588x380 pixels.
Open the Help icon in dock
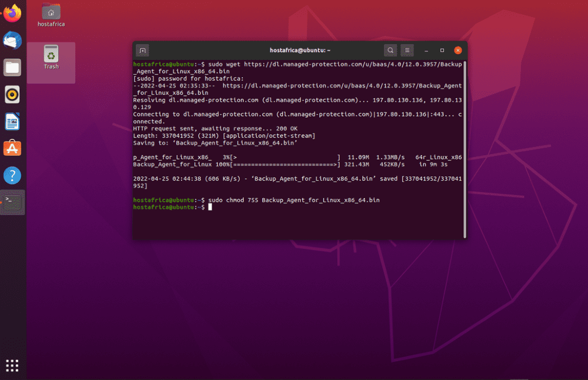pos(12,175)
